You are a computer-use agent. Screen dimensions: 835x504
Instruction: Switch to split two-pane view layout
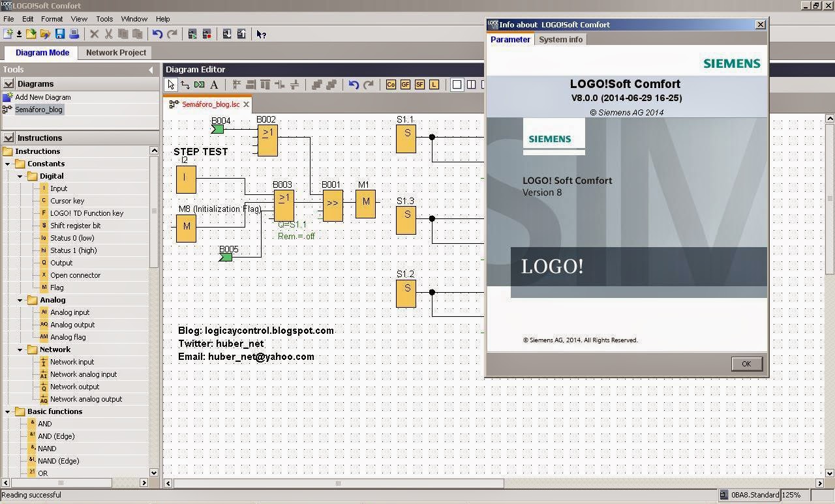(471, 85)
